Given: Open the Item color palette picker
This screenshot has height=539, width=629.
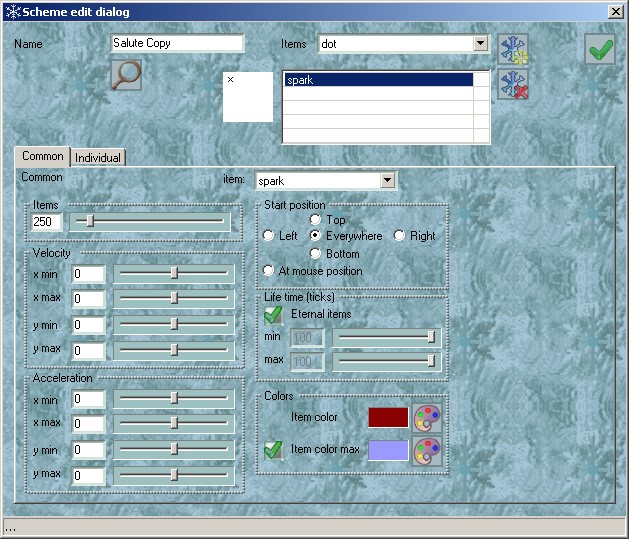Looking at the screenshot, I should coord(427,417).
